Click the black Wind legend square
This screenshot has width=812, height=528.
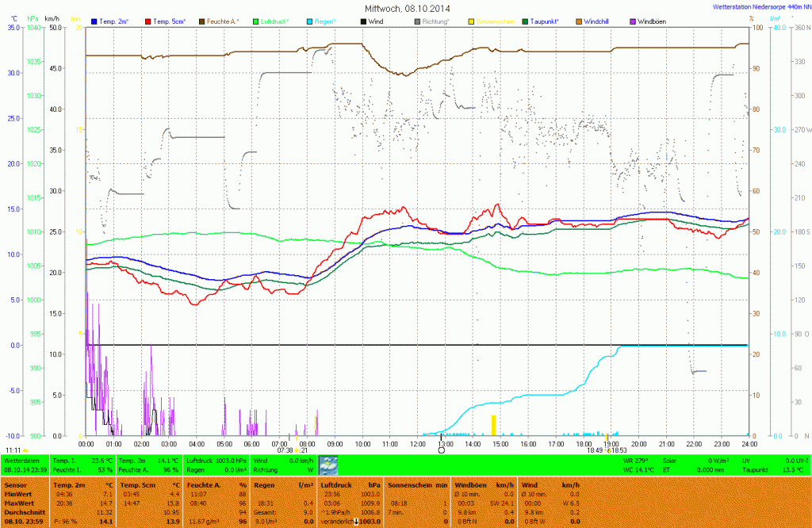click(364, 20)
